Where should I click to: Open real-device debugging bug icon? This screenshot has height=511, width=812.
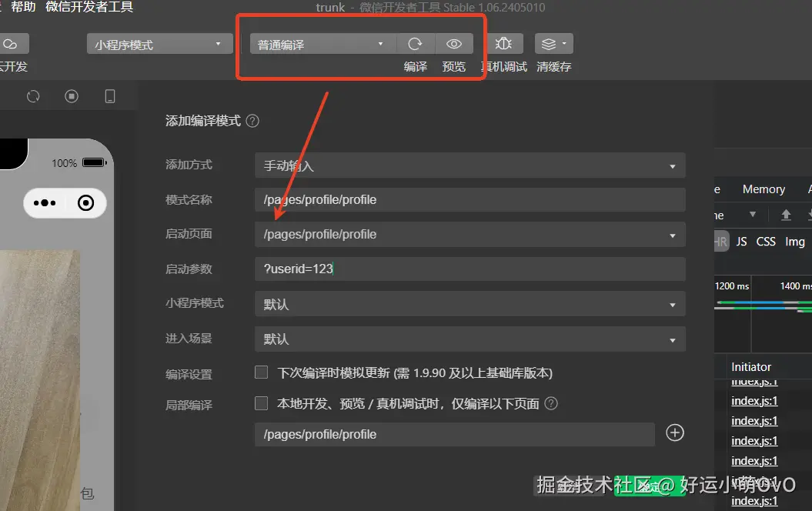pyautogui.click(x=503, y=44)
